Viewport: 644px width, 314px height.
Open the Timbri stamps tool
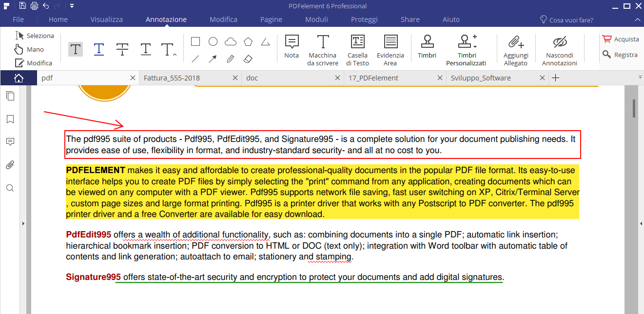pyautogui.click(x=427, y=47)
